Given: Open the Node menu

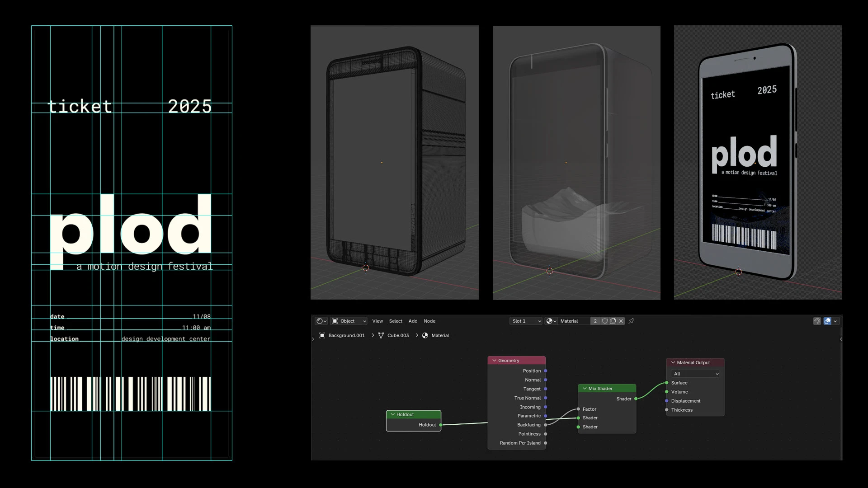Looking at the screenshot, I should tap(429, 321).
